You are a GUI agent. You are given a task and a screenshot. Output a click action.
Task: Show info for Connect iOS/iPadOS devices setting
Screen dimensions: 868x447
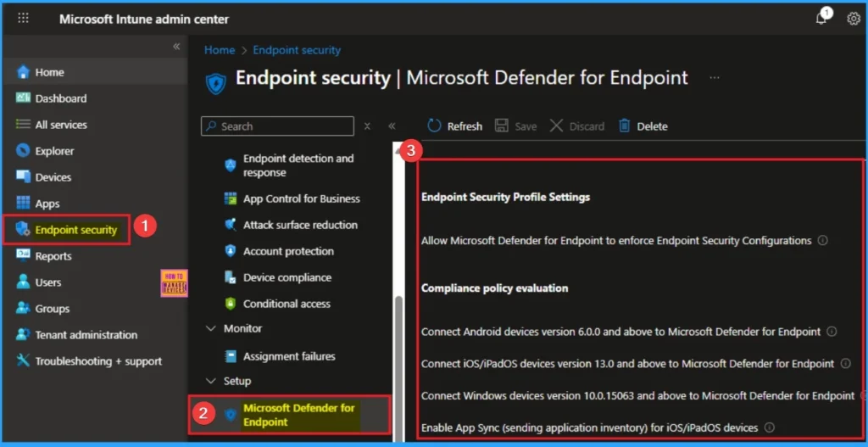pos(845,363)
